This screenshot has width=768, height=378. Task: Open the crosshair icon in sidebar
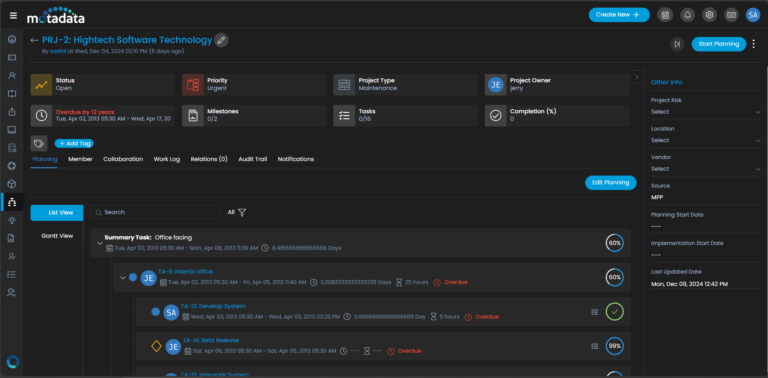tap(12, 166)
